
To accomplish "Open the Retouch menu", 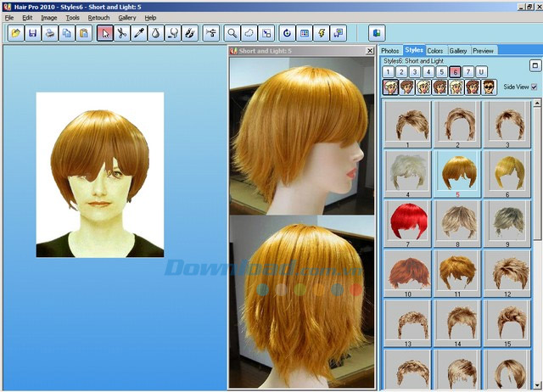I will pyautogui.click(x=98, y=18).
